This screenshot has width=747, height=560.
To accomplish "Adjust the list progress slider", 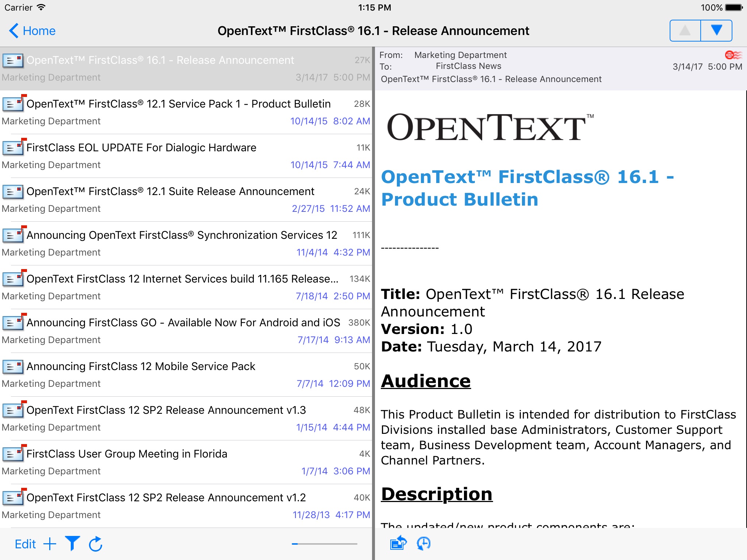I will click(324, 544).
